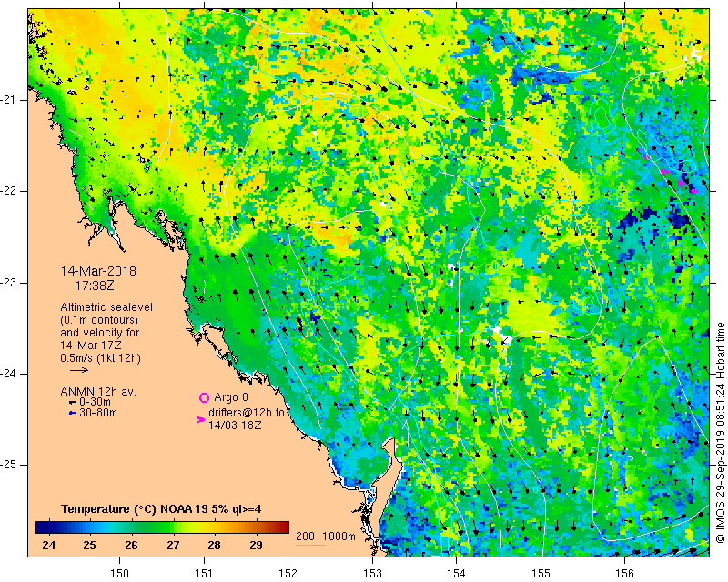Click the longitude axis label 154

[x=457, y=574]
